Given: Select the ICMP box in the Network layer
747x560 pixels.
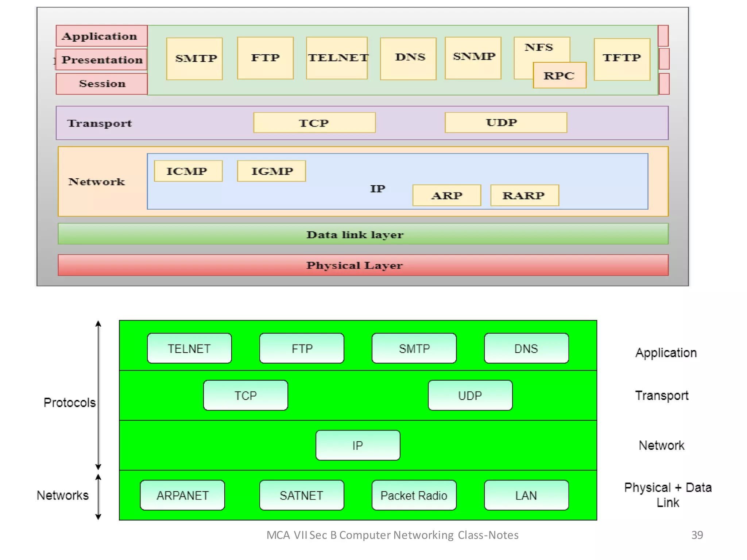Looking at the screenshot, I should tap(188, 171).
